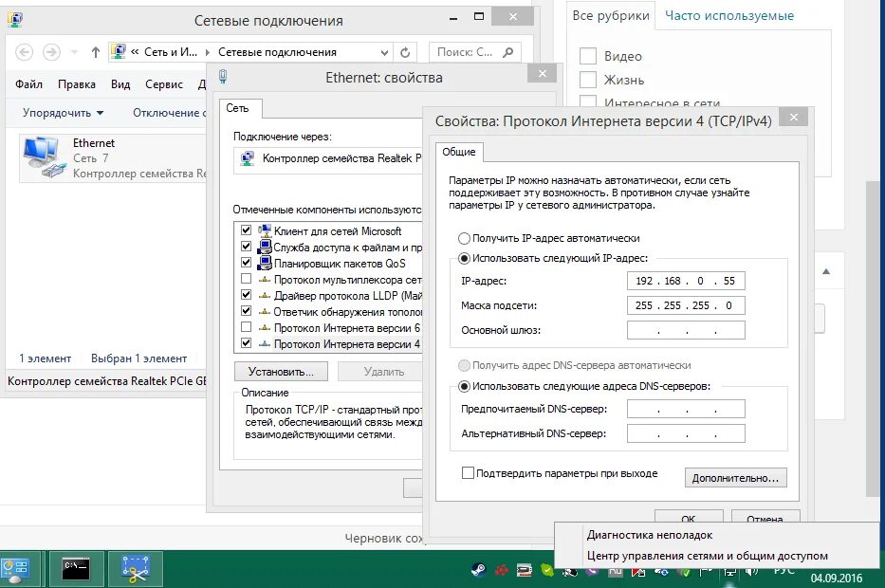Screen dimensions: 885x588
Task: Open the Сервис menu
Action: (164, 84)
